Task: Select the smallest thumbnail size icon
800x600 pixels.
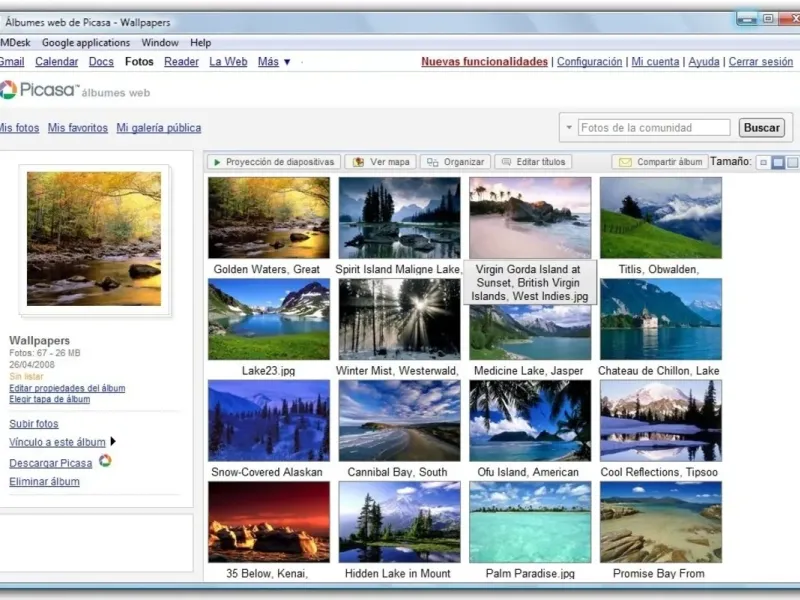Action: coord(763,162)
